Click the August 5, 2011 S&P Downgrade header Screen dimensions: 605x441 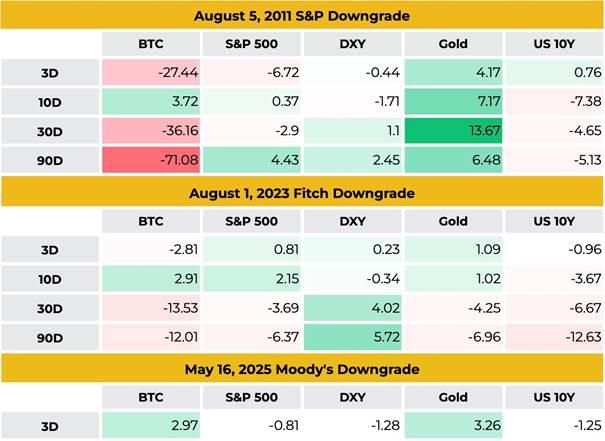coord(301,16)
